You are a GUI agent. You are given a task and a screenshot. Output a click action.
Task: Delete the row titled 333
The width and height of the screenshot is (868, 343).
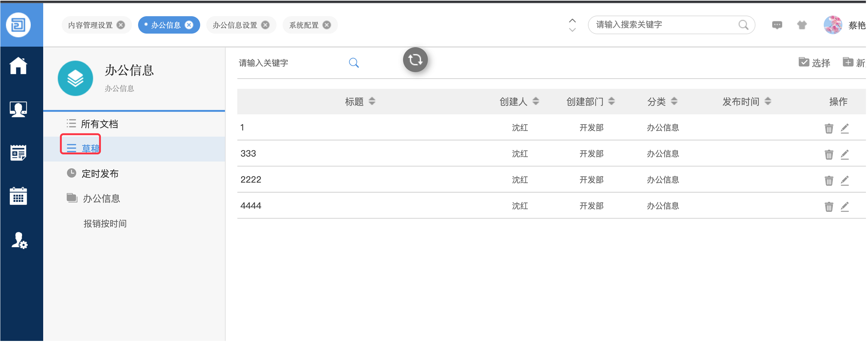[830, 155]
